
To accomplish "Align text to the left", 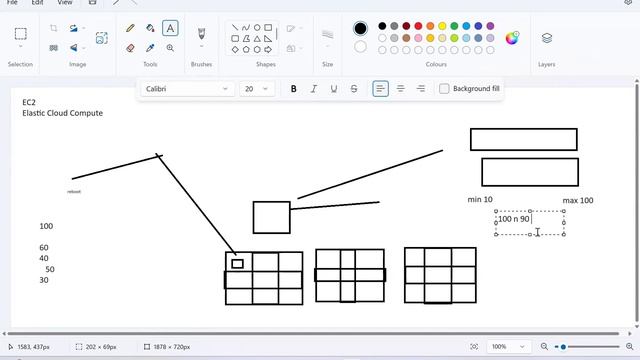I will pos(380,89).
